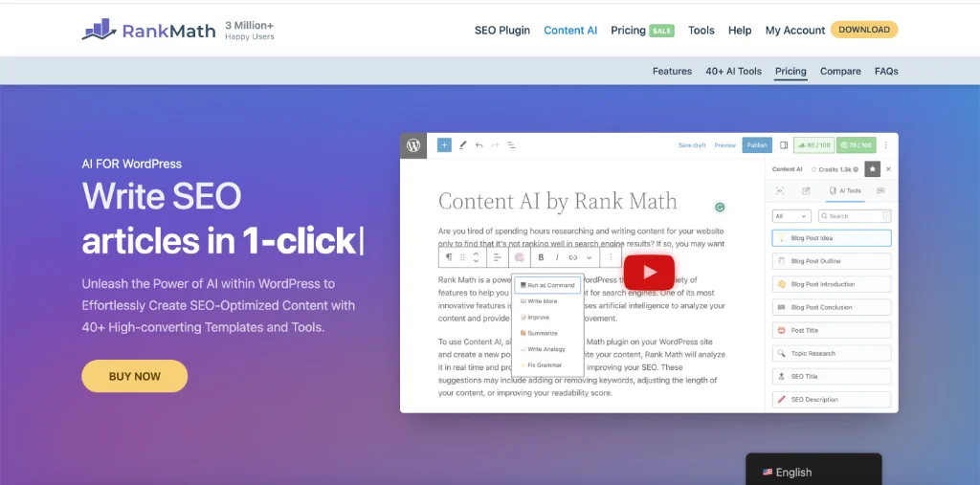The width and height of the screenshot is (980, 485).
Task: Jump to 40+ AI Tools section
Action: tap(733, 71)
